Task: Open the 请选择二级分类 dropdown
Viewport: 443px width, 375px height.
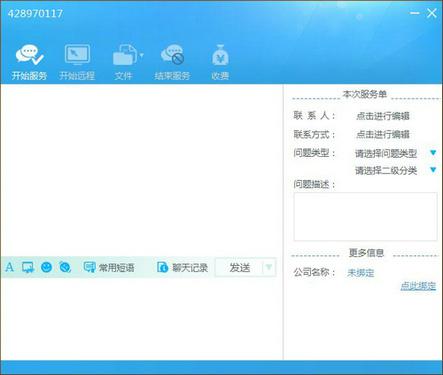Action: point(396,171)
